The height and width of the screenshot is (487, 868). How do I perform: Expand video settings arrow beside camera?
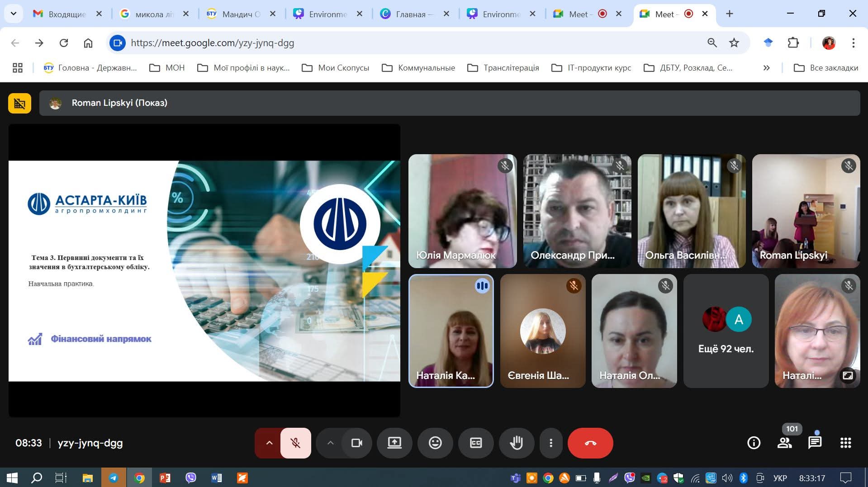pyautogui.click(x=331, y=443)
